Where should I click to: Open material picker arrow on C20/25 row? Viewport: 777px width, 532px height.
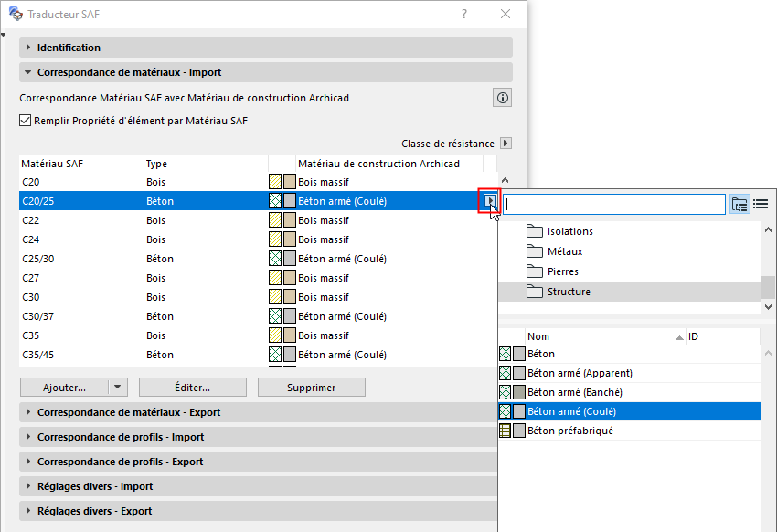click(x=490, y=200)
